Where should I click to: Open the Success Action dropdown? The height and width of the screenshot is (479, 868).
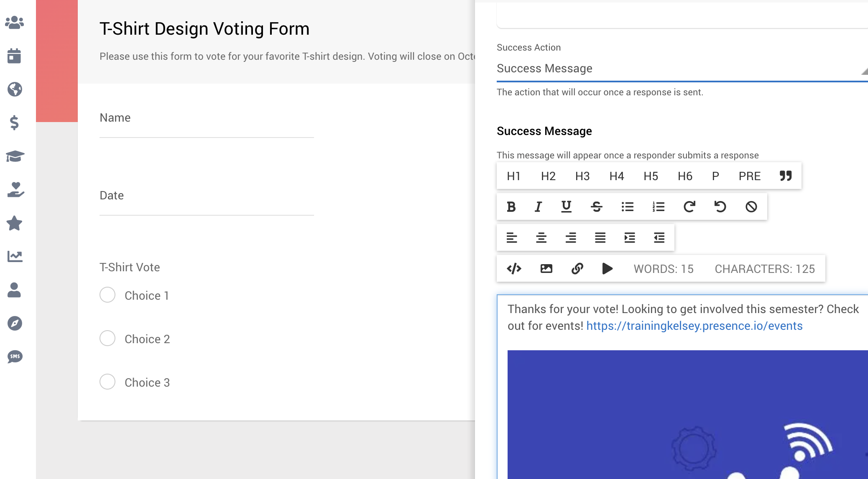point(682,69)
